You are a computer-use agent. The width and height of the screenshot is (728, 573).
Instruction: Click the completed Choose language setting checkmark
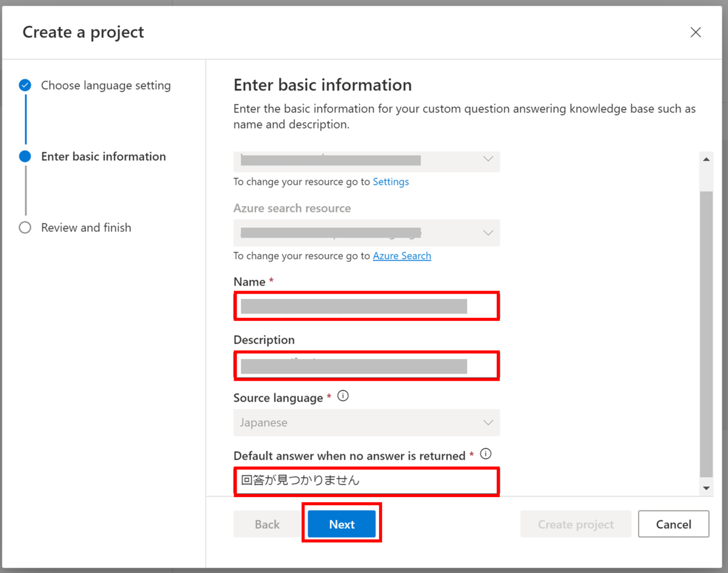point(25,85)
